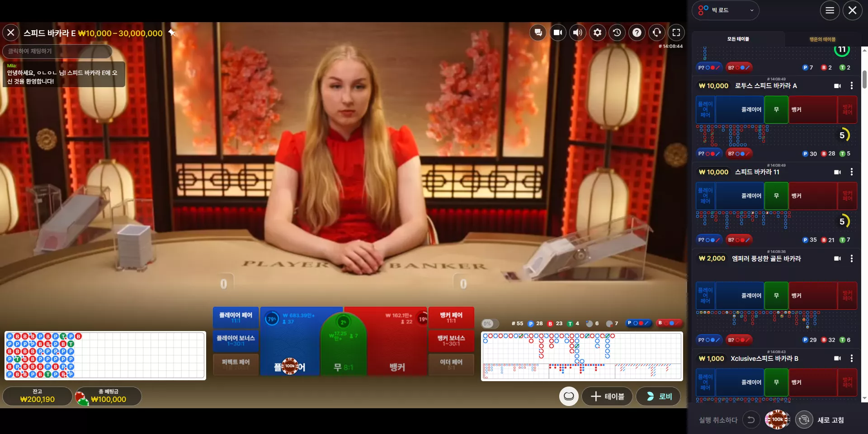Bet 뱅커 페어 on 스피드 바카라 11
This screenshot has width=868, height=434.
[x=847, y=196]
